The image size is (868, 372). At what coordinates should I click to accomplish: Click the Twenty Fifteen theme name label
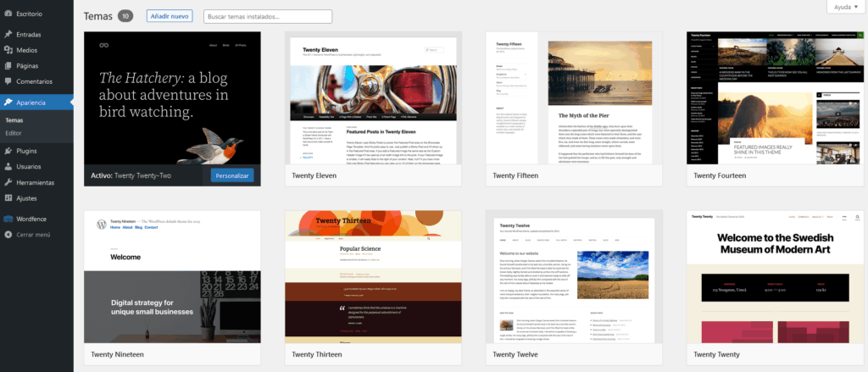coord(515,175)
